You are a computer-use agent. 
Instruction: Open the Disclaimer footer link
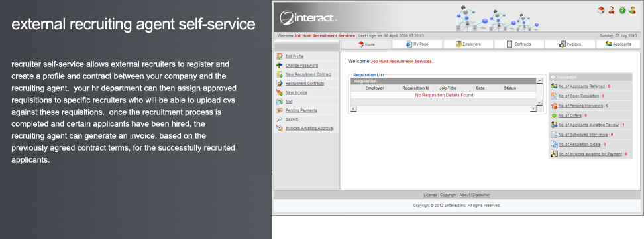click(x=482, y=195)
